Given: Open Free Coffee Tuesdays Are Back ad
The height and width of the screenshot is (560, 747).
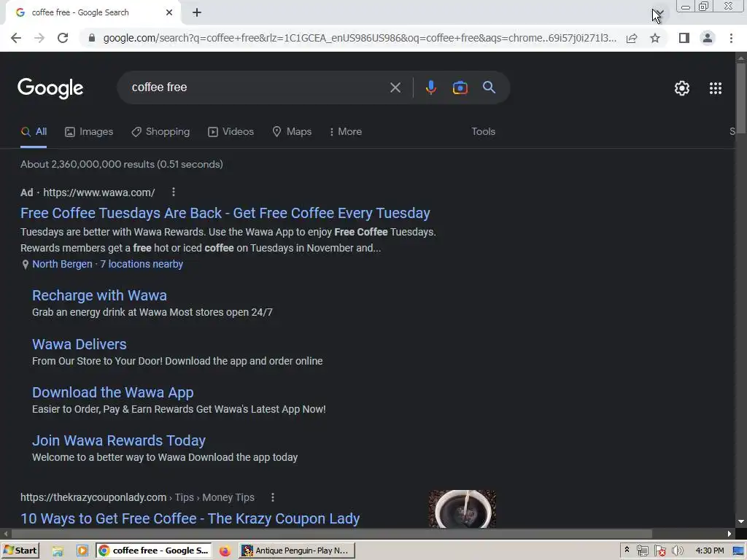Looking at the screenshot, I should coord(225,214).
